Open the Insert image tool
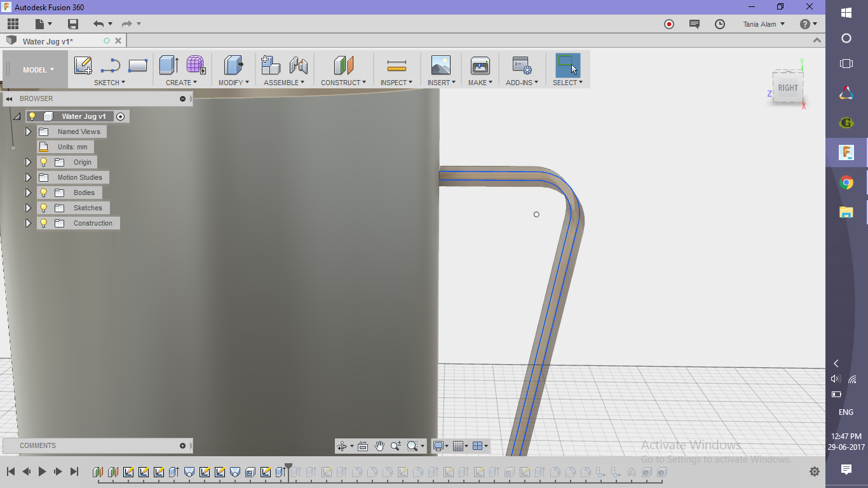This screenshot has width=868, height=488. (440, 65)
